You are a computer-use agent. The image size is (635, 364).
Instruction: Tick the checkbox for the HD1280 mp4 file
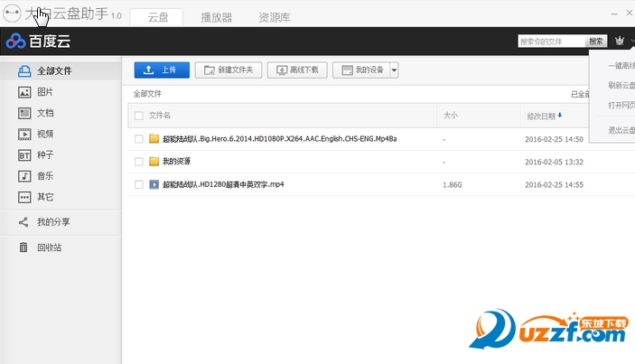(139, 184)
